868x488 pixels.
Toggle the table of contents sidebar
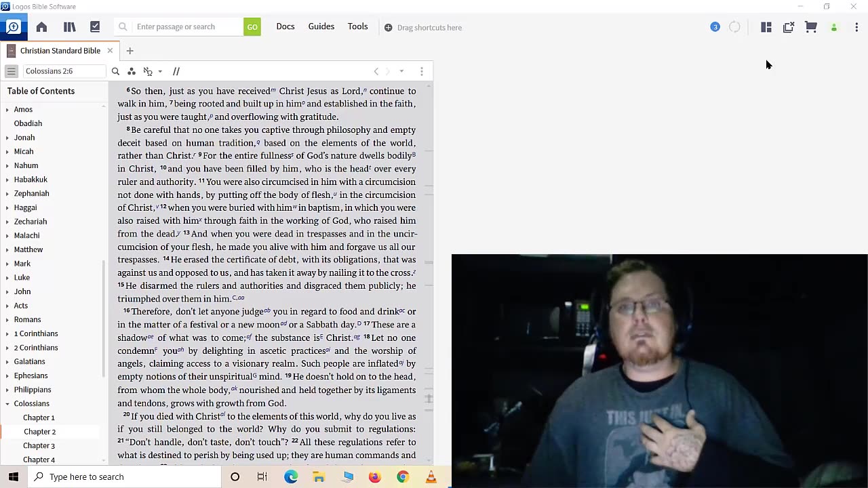[x=12, y=71]
